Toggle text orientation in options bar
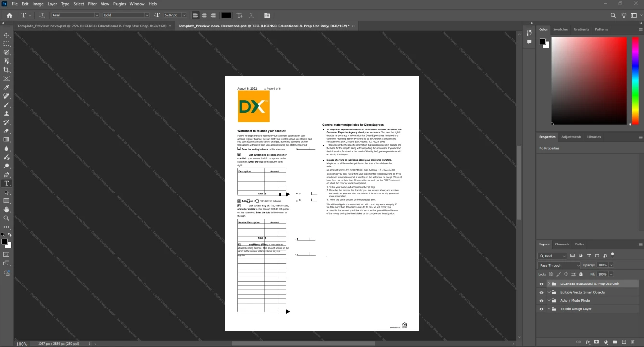The width and height of the screenshot is (644, 347). pos(42,15)
